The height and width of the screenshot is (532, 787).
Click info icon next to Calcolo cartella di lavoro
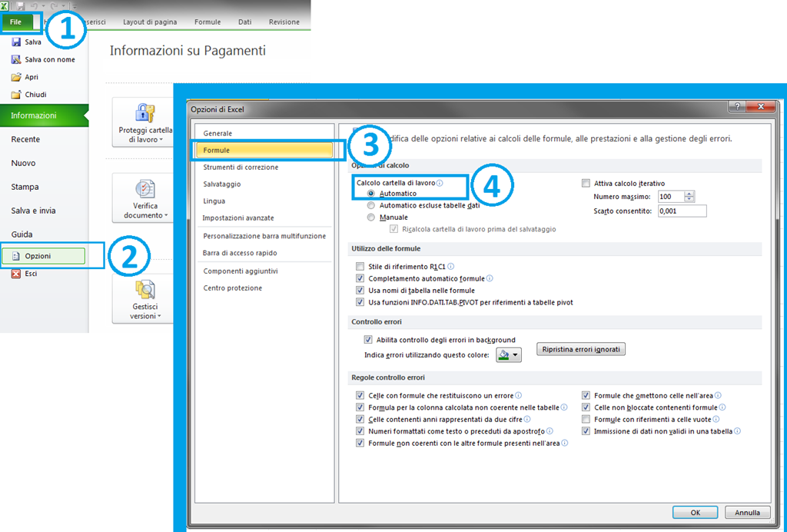click(440, 183)
